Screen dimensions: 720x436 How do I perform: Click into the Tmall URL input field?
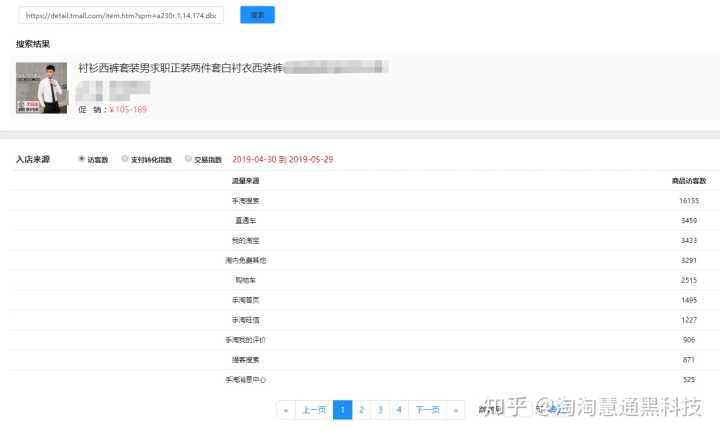point(120,16)
